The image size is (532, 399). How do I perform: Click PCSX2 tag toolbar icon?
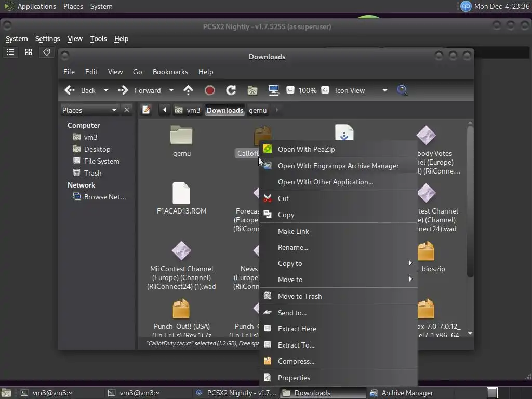point(46,52)
